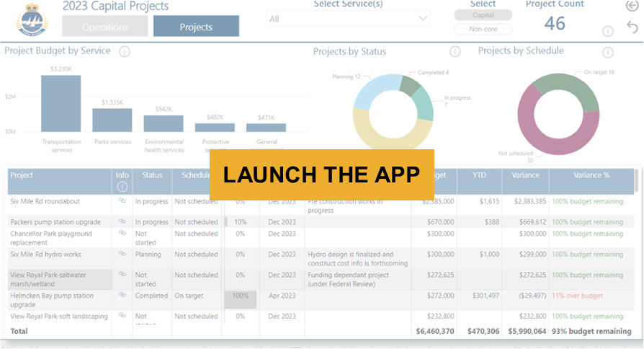Select the Transportation services bar in chart

point(61,103)
